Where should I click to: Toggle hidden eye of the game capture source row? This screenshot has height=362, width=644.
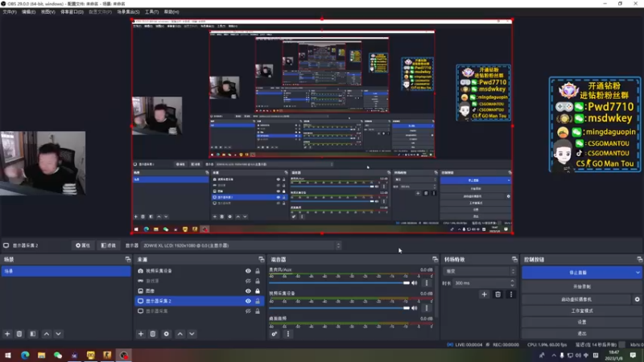click(x=248, y=281)
